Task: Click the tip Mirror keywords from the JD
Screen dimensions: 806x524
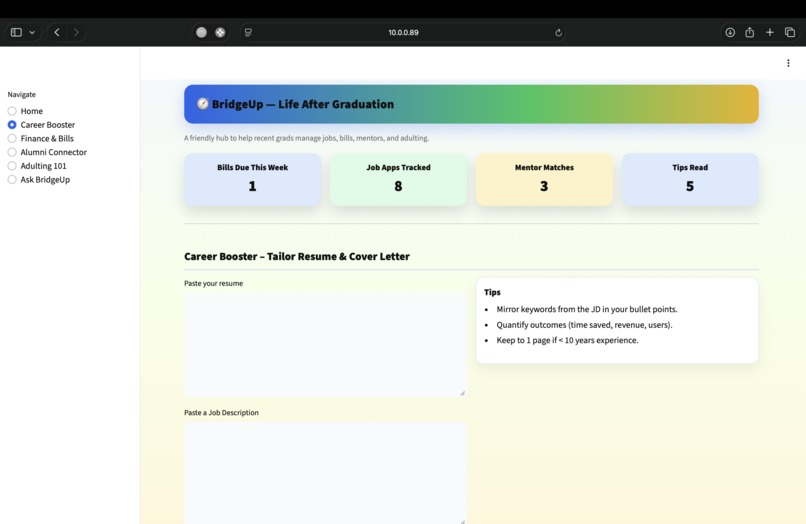Action: click(587, 310)
